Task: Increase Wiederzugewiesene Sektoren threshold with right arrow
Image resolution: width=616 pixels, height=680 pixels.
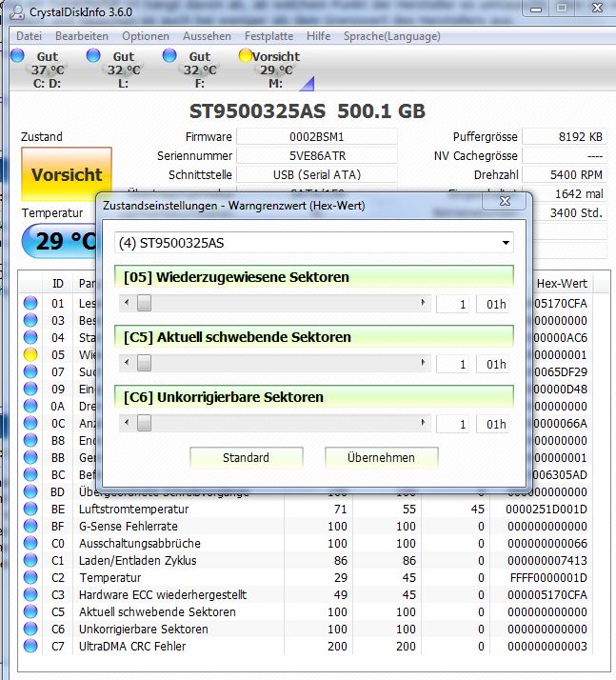Action: click(423, 303)
